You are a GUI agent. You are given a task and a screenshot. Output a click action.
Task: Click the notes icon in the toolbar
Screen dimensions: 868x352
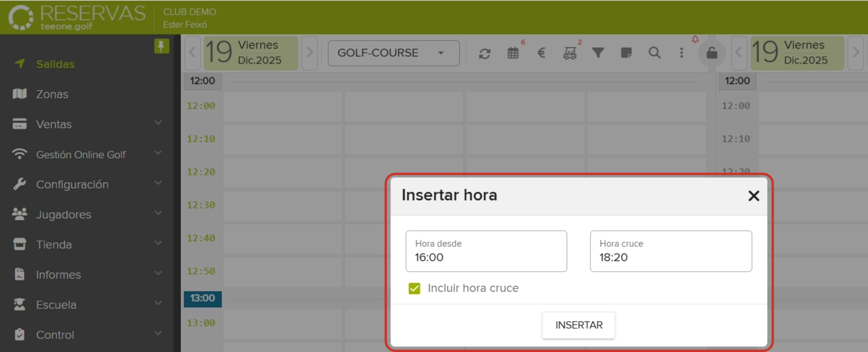tap(626, 53)
